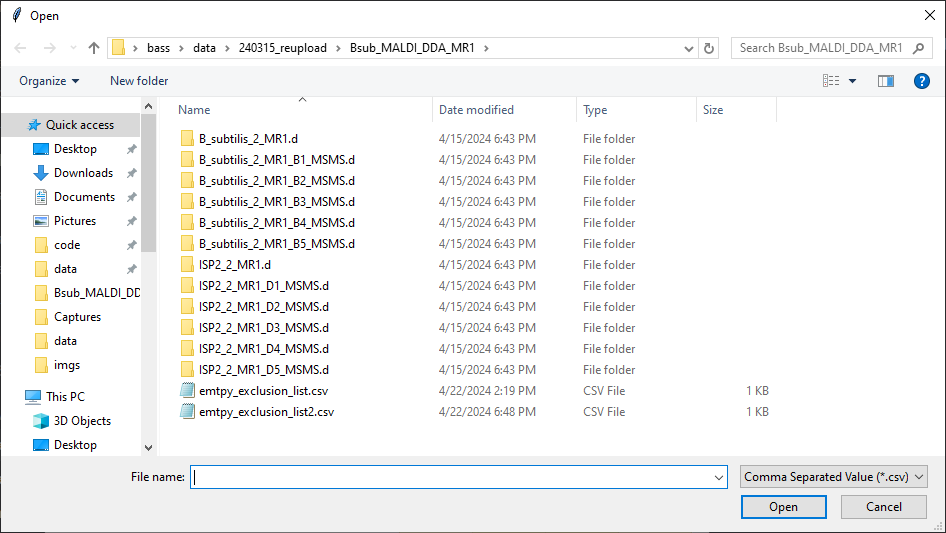This screenshot has height=533, width=946.
Task: Select the B_subtilis_2_MR1_B4_MSMS.d folder
Action: pyautogui.click(x=276, y=223)
